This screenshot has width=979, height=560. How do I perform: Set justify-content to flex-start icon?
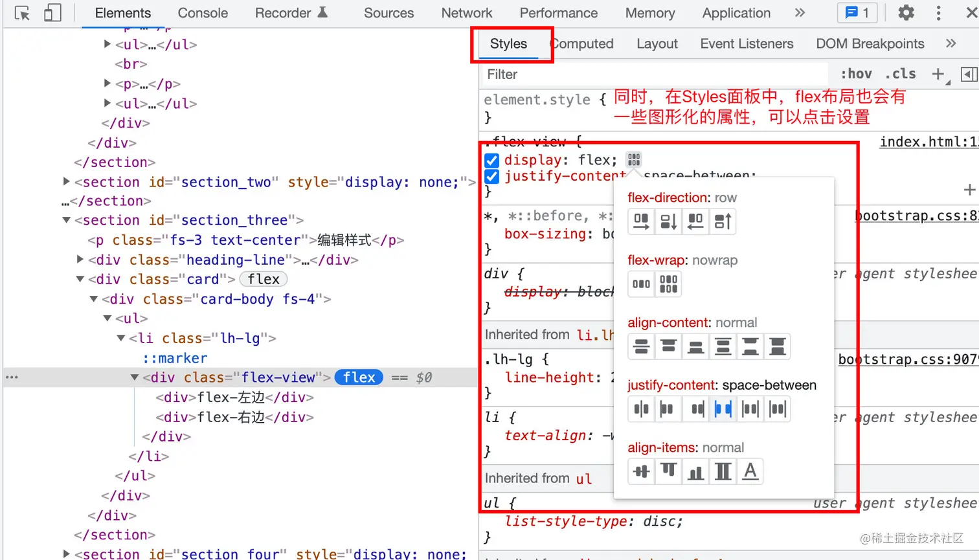coord(667,409)
